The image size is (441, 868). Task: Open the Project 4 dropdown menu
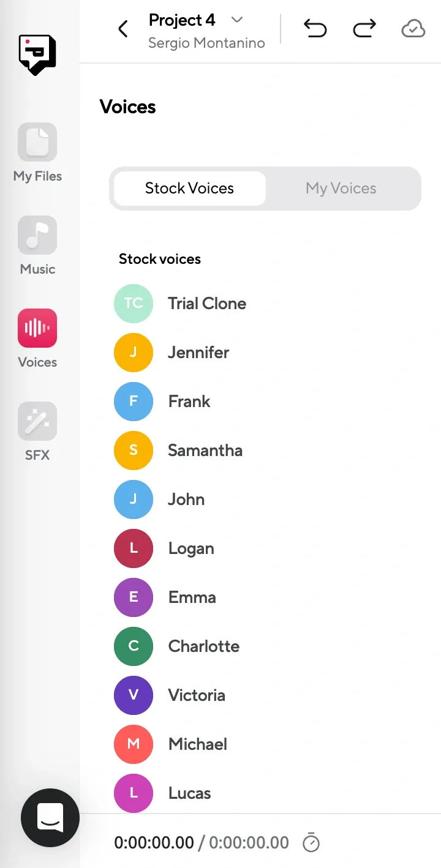(x=238, y=20)
